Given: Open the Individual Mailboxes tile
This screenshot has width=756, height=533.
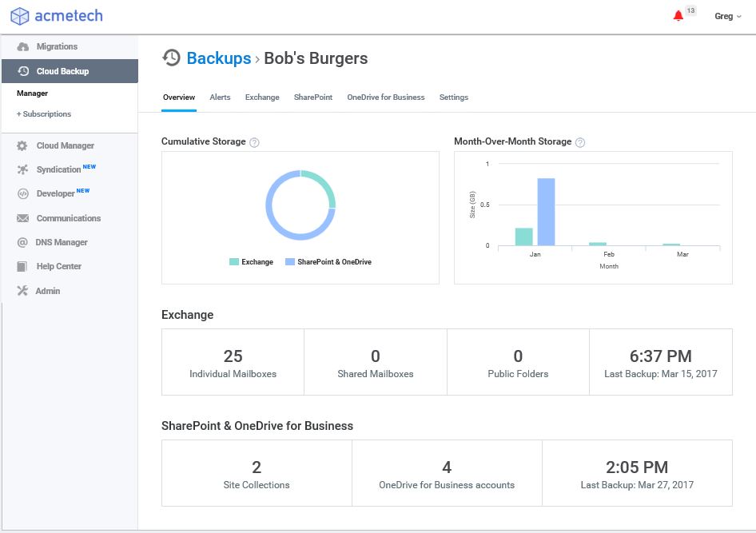Looking at the screenshot, I should tap(233, 363).
